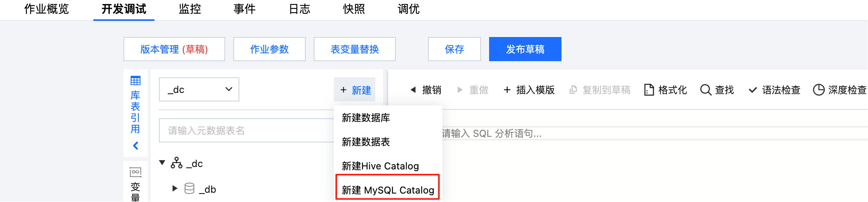
Task: Open the _dc catalog dropdown
Action: [x=199, y=89]
